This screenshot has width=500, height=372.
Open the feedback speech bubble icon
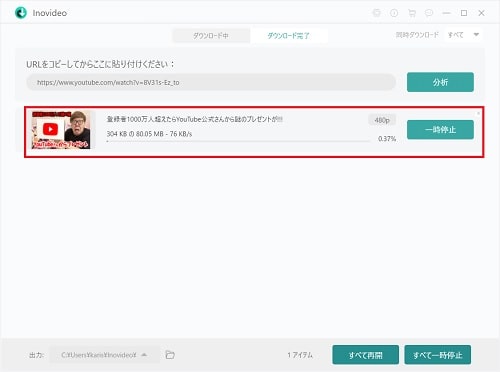(429, 13)
